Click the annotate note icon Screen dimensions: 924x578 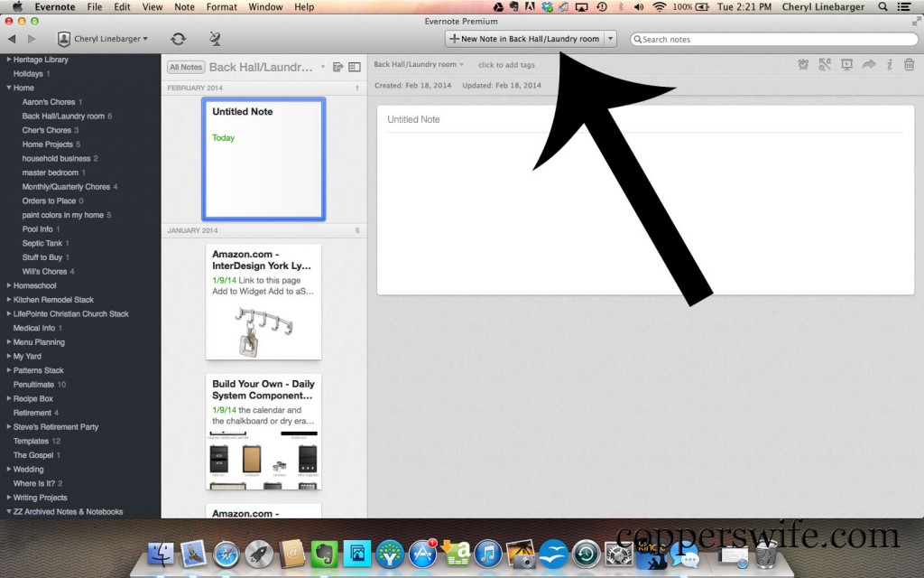pyautogui.click(x=825, y=65)
